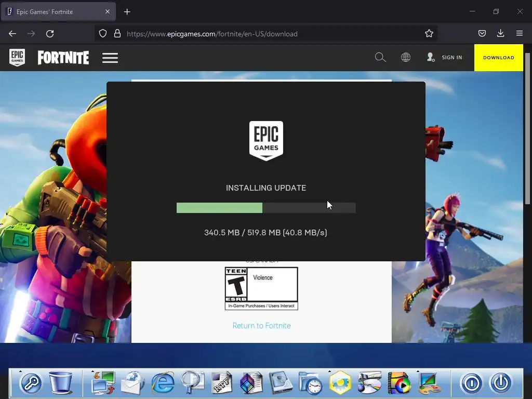Launch Internet Explorer from the dock
The image size is (532, 399).
pos(163,383)
